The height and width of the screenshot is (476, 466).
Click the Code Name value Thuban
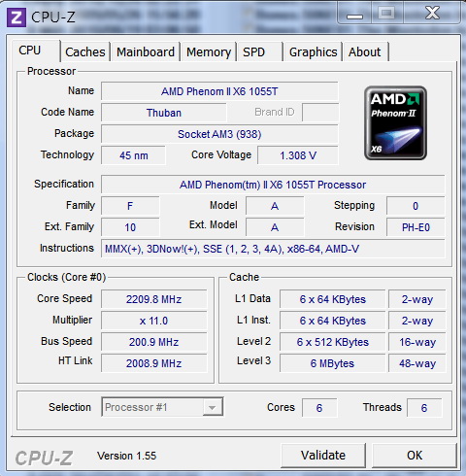[164, 113]
